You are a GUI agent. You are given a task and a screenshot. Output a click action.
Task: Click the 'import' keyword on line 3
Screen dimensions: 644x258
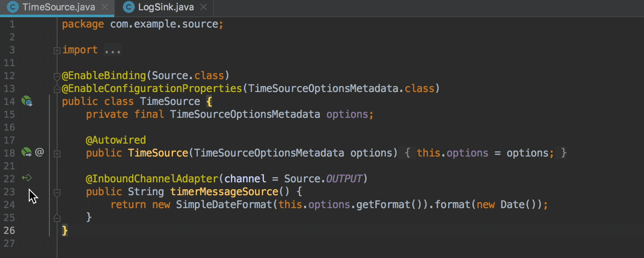80,50
